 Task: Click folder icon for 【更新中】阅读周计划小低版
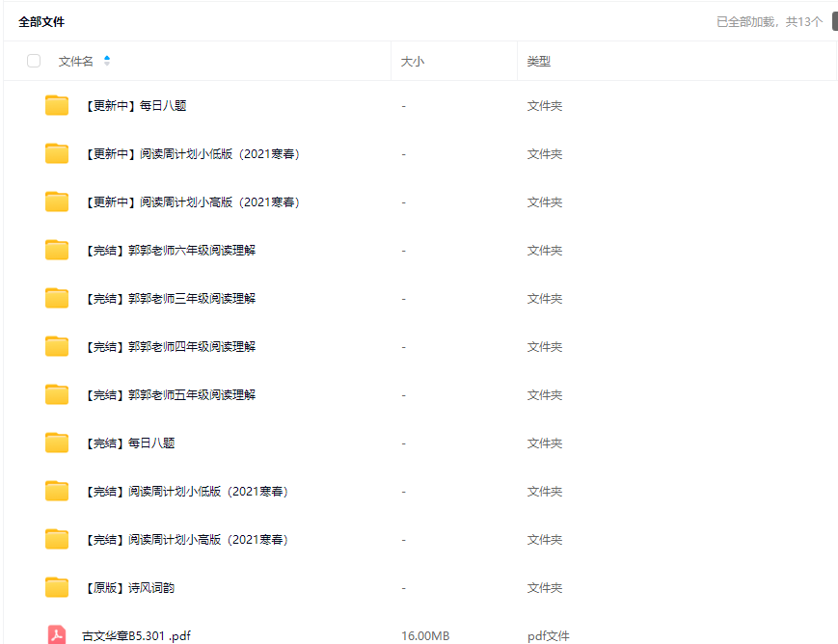[x=57, y=154]
